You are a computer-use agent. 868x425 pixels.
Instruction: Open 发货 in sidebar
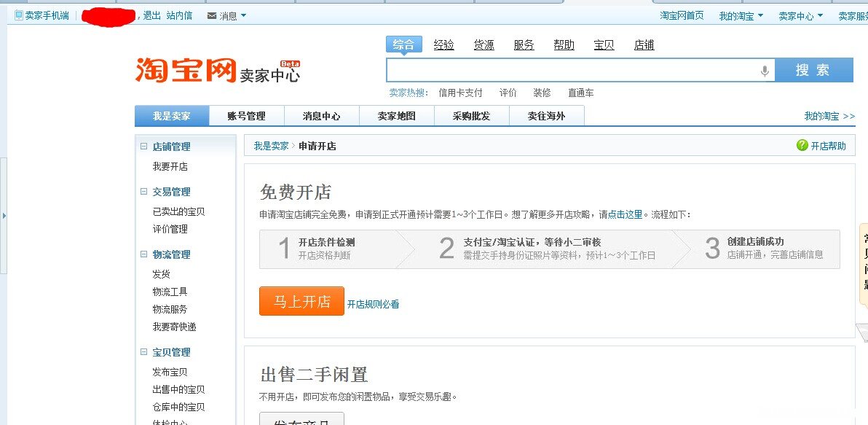tap(161, 273)
